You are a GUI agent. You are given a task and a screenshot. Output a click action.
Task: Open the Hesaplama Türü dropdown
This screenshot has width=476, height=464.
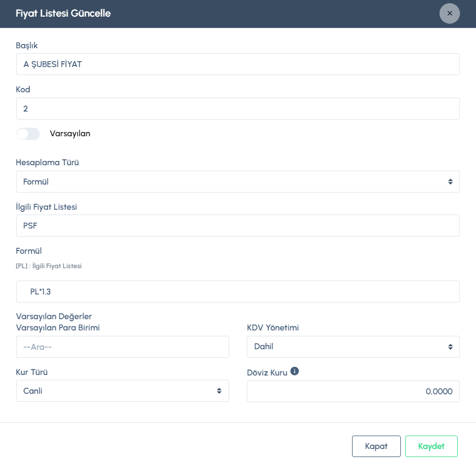point(238,182)
